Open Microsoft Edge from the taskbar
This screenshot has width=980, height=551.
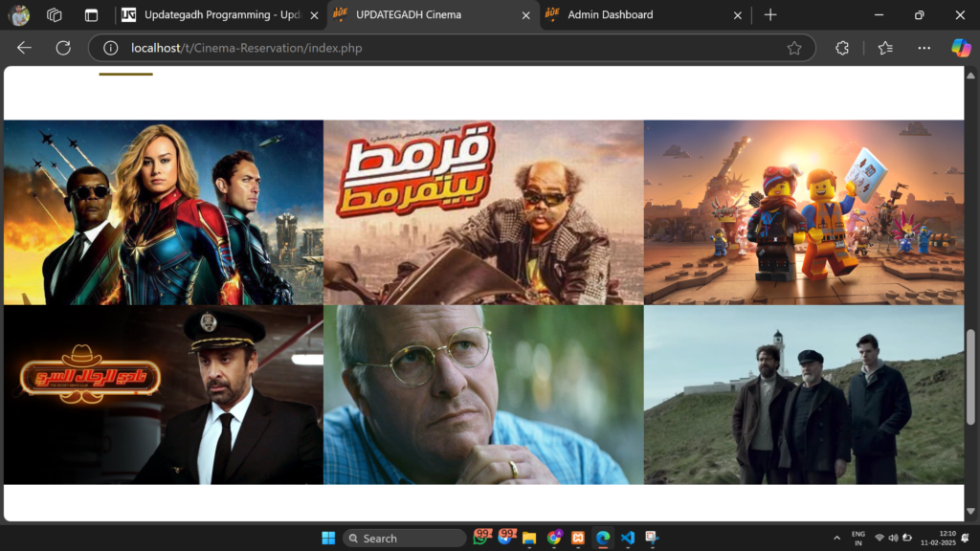tap(603, 538)
